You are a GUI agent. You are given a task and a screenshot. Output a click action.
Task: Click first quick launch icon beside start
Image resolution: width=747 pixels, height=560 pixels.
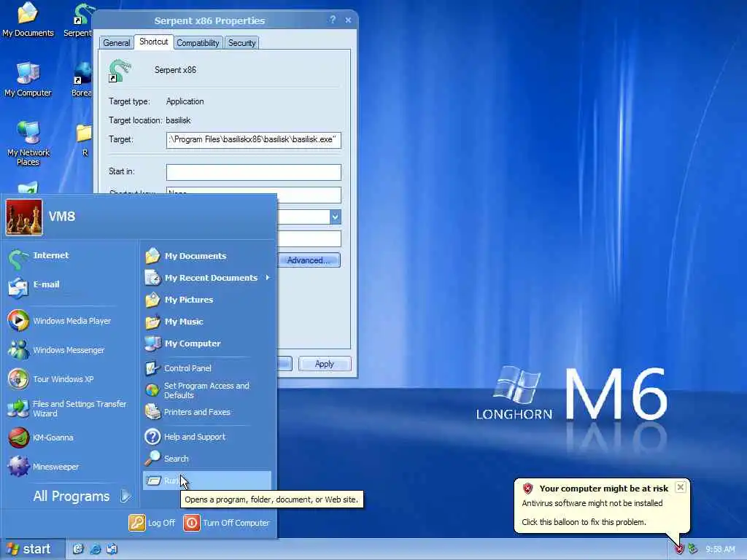[78, 549]
